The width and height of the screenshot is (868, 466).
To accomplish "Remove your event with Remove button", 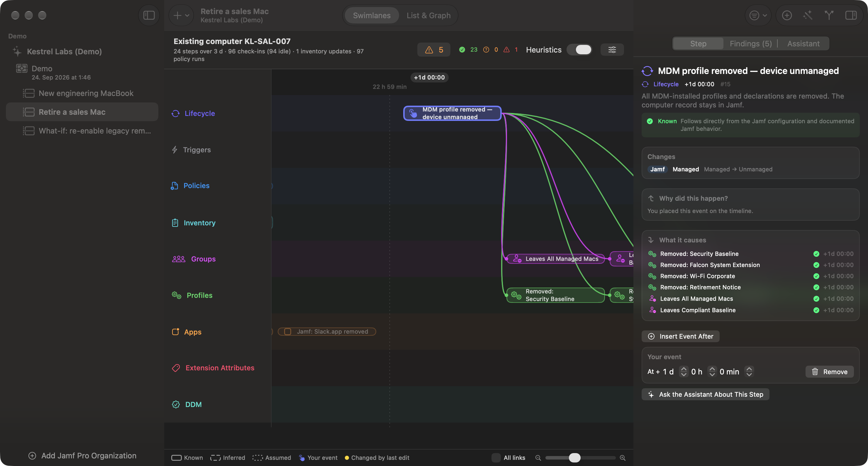I will [x=829, y=372].
